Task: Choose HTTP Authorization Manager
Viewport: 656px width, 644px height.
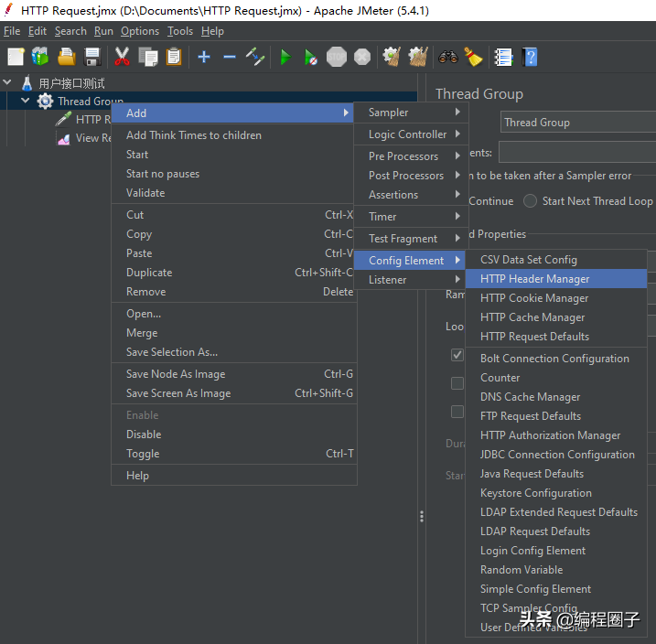Action: pos(556,435)
